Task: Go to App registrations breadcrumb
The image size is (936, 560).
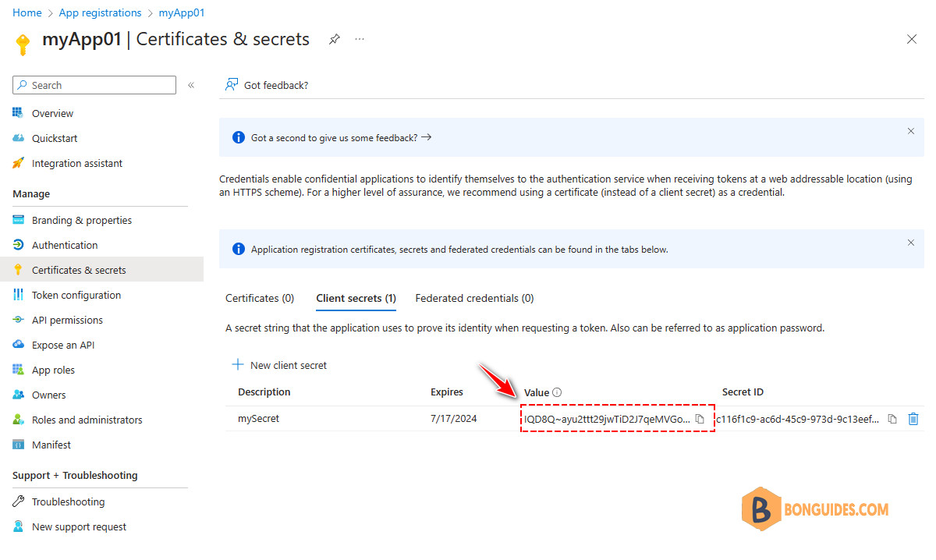Action: (x=101, y=12)
